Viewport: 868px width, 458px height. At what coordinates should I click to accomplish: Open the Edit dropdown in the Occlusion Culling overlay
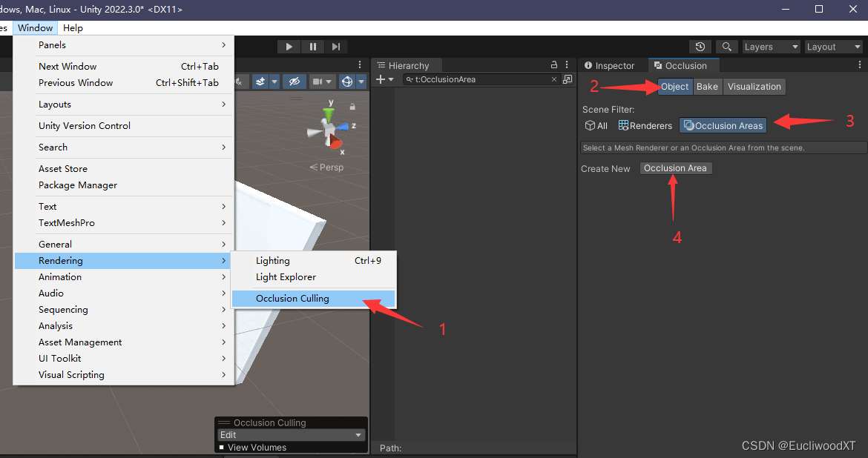(x=291, y=435)
